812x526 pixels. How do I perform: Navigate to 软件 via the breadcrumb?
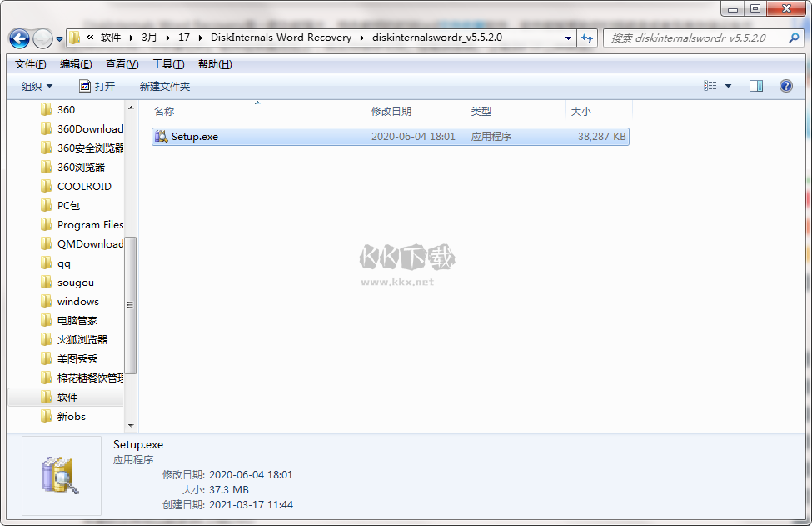[x=109, y=38]
